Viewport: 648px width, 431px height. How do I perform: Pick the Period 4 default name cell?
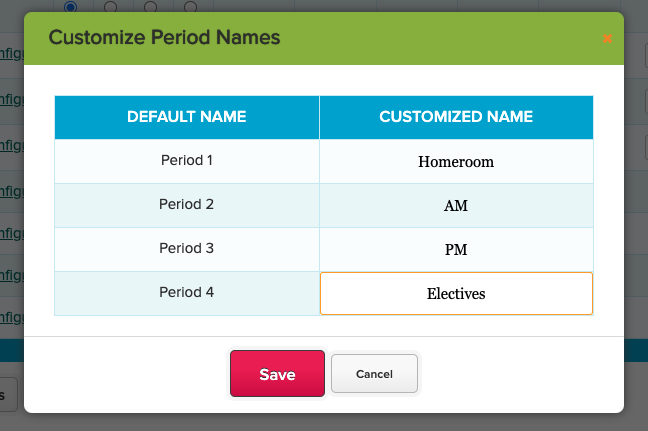click(x=187, y=293)
